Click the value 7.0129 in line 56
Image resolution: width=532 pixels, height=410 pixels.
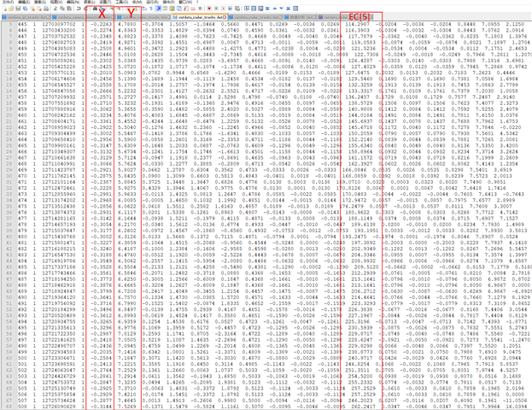(x=127, y=334)
